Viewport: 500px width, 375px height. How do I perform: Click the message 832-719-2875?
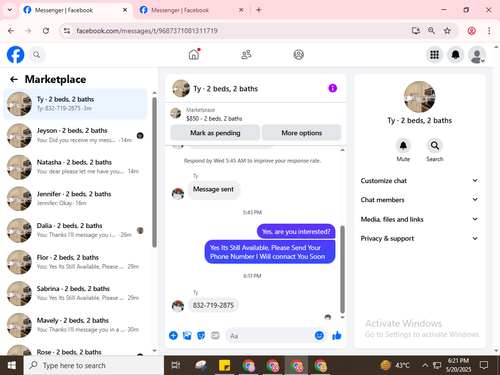coord(213,305)
